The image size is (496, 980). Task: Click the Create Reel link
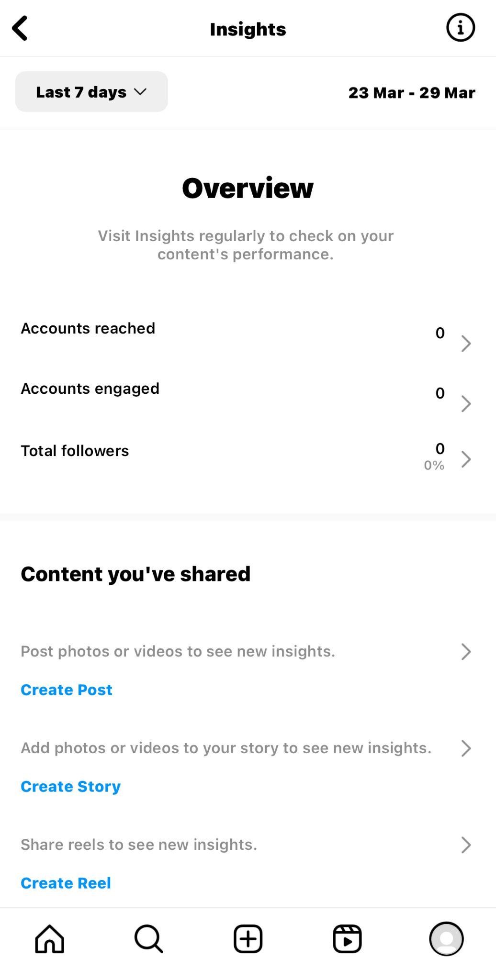pos(66,883)
